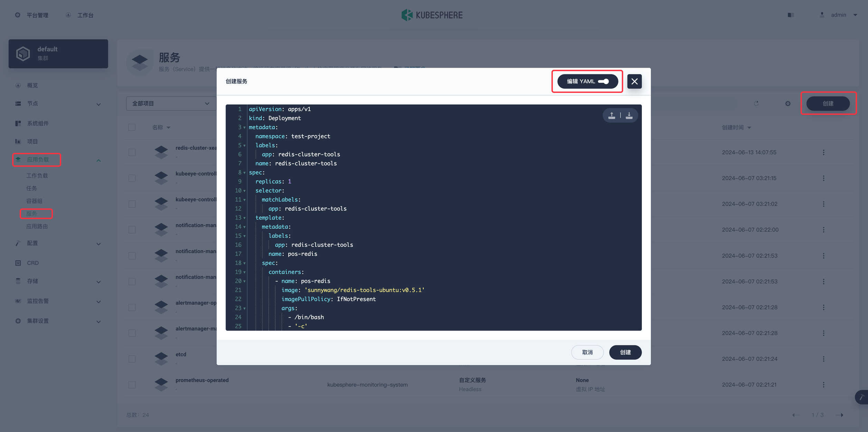Open table column settings gear

coord(788,104)
